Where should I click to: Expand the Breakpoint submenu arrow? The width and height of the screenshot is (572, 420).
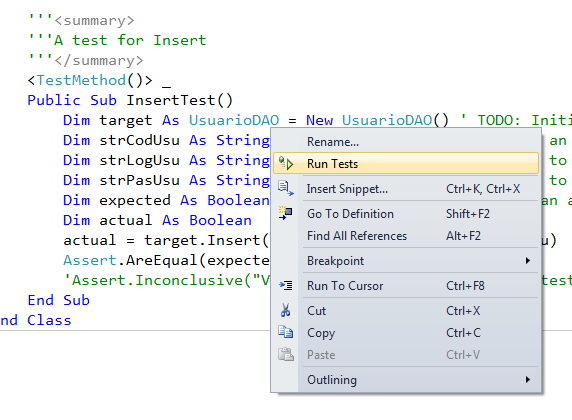coord(528,261)
